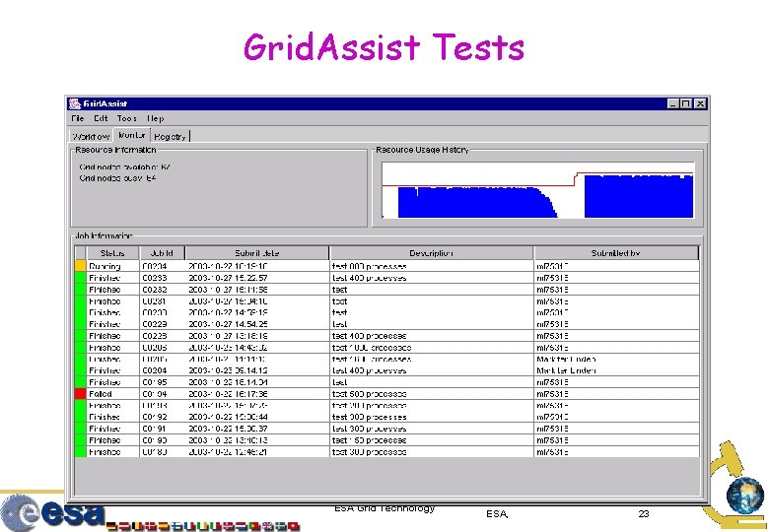Open the Tools menu
The height and width of the screenshot is (532, 769).
(126, 118)
